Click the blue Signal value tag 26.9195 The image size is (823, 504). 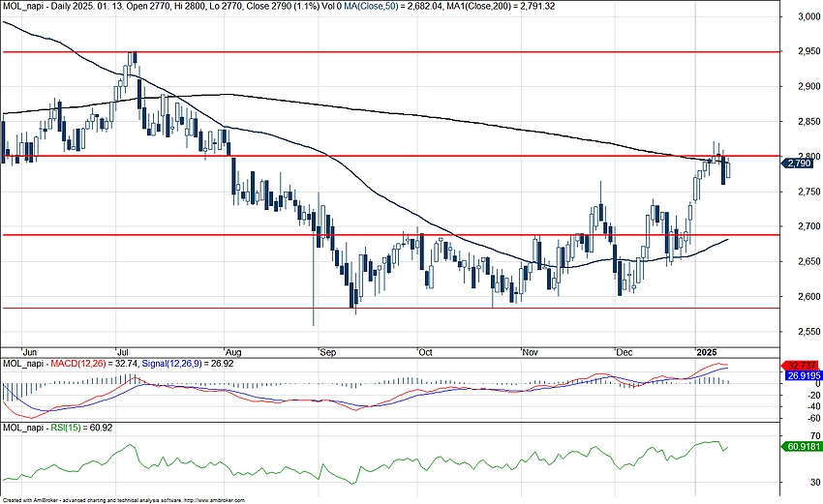pos(804,375)
